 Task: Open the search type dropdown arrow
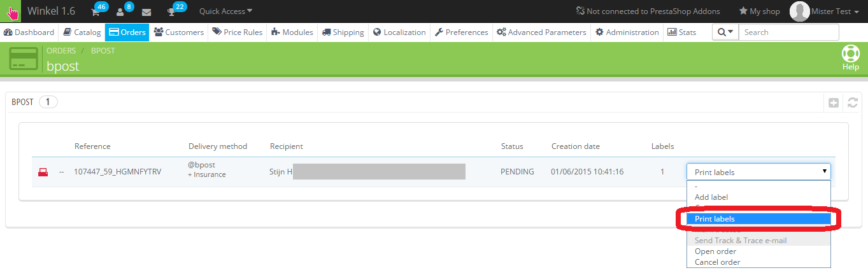pyautogui.click(x=730, y=32)
